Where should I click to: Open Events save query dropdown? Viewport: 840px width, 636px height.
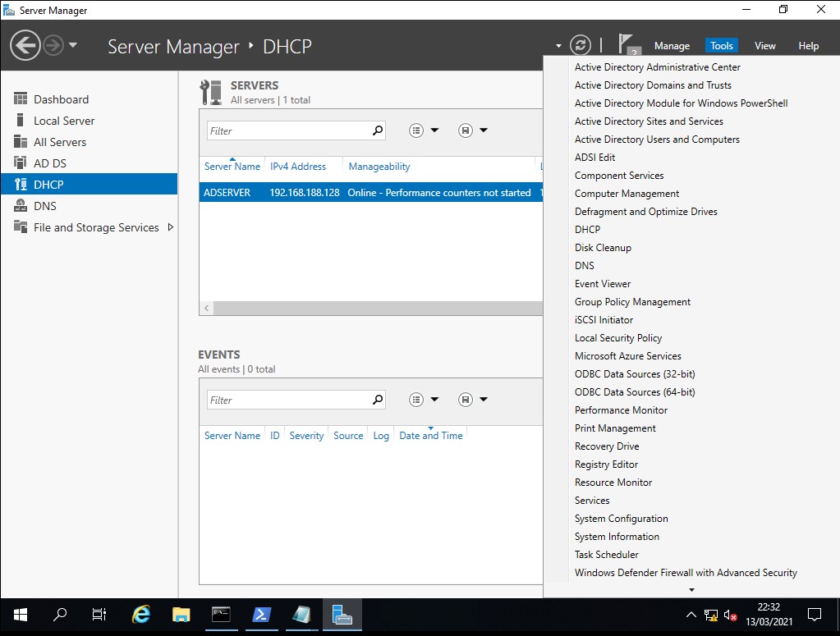coord(473,400)
